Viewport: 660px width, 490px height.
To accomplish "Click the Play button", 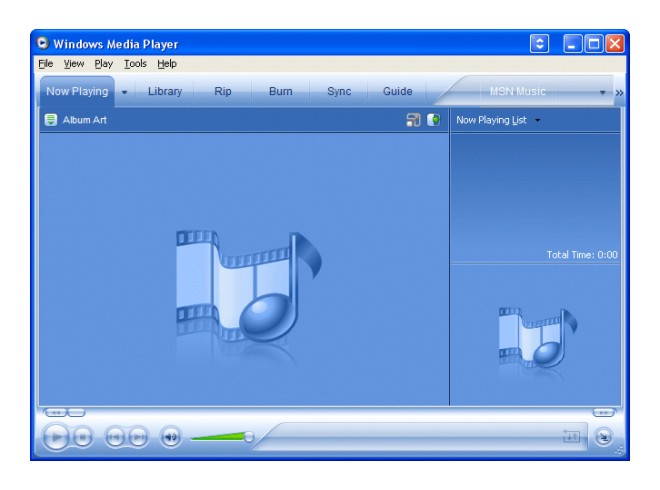I will [x=56, y=437].
